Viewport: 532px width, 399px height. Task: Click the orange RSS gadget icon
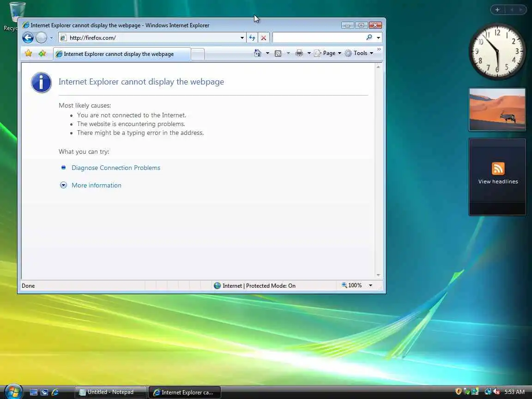click(498, 169)
